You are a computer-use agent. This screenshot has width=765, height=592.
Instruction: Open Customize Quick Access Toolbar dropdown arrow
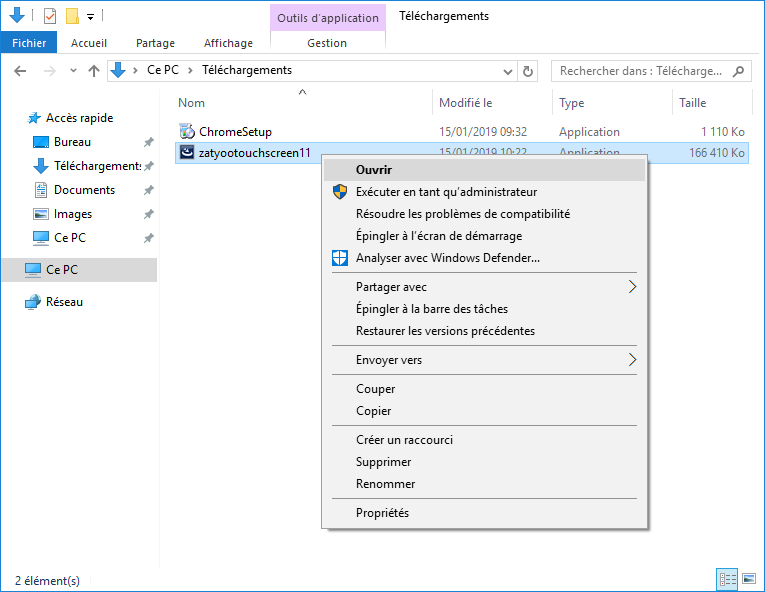pos(90,17)
